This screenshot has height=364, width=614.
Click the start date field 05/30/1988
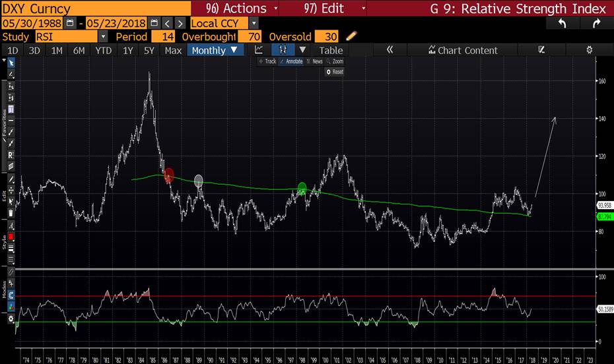tap(32, 24)
